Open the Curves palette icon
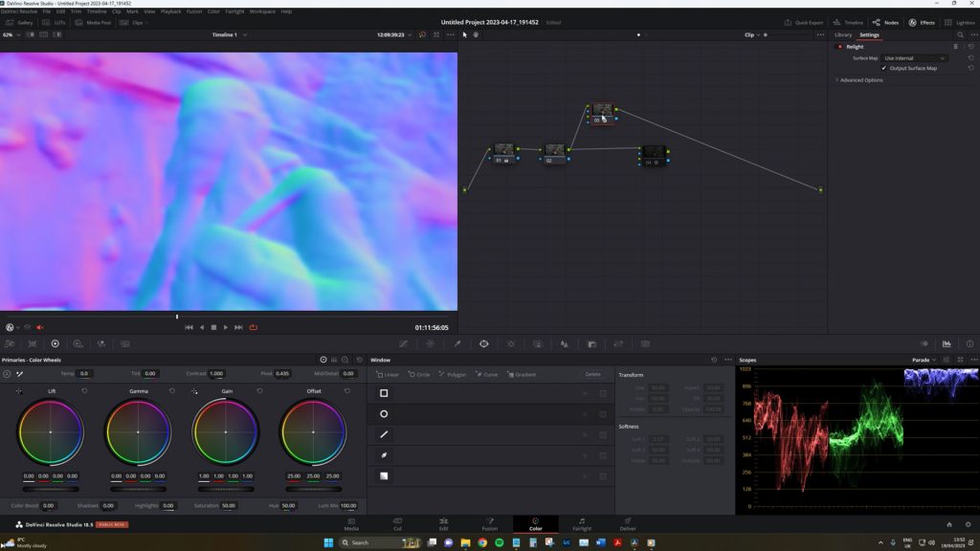 [404, 343]
